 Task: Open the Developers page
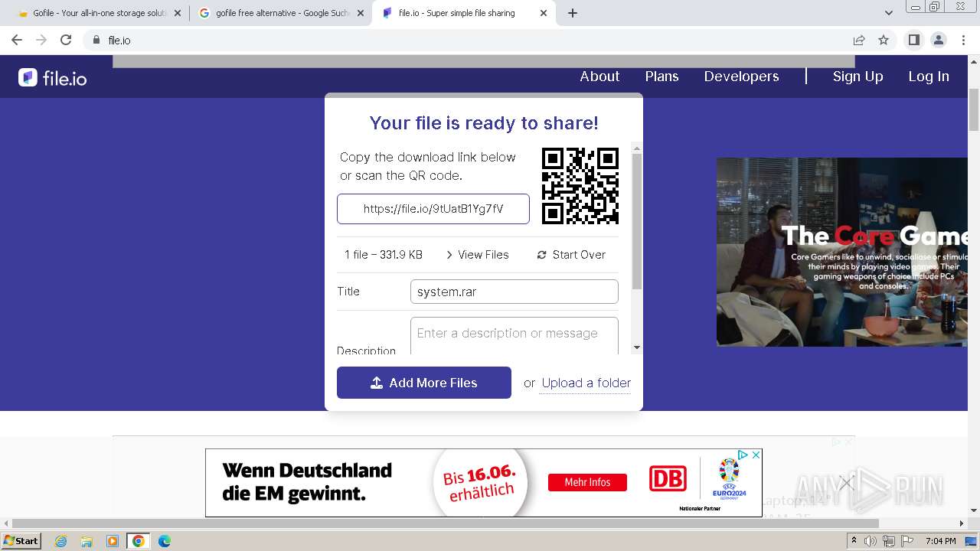tap(741, 77)
